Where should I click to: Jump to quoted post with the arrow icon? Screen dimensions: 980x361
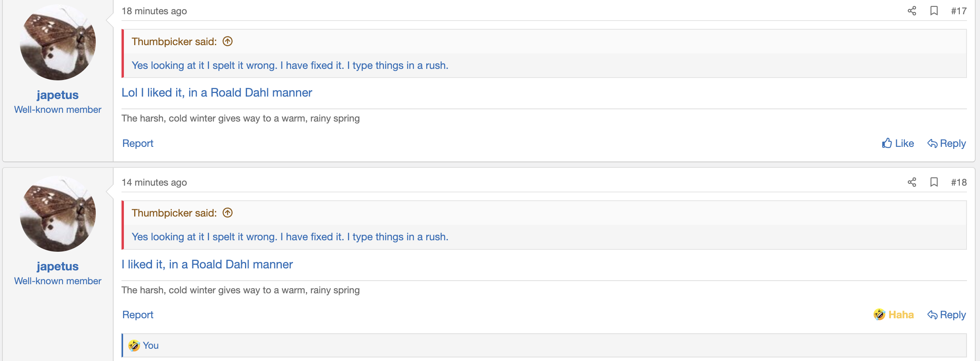[x=228, y=41]
